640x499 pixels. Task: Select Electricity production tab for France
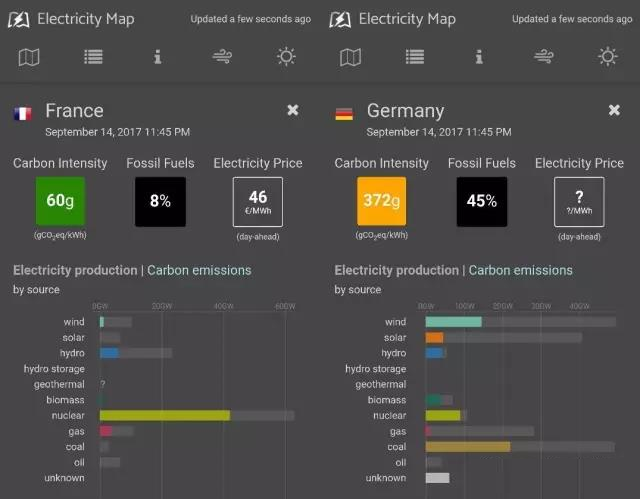pos(75,270)
